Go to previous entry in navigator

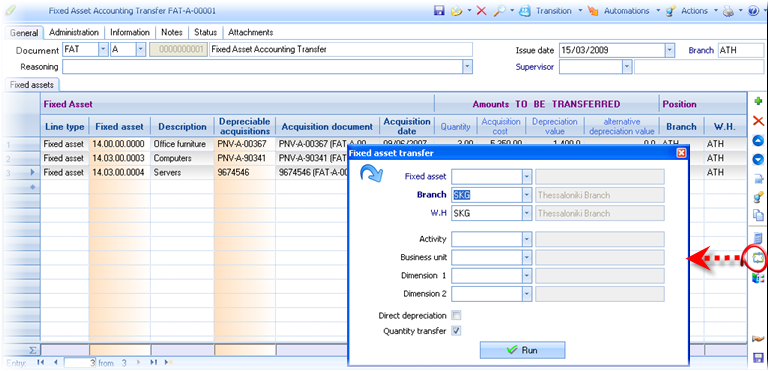(x=55, y=363)
